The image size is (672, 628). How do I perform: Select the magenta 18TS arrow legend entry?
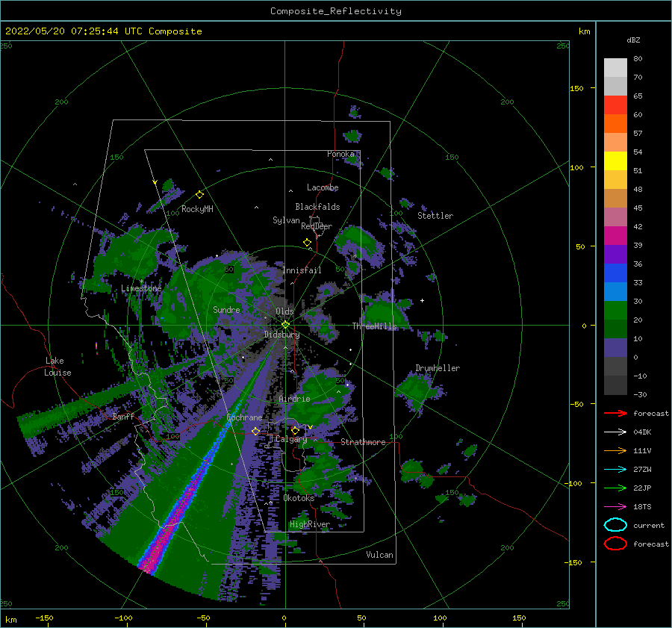[615, 507]
